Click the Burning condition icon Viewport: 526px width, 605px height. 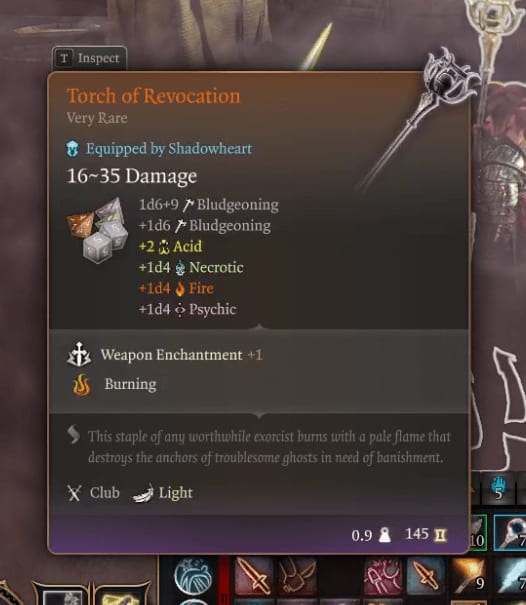[x=81, y=385]
